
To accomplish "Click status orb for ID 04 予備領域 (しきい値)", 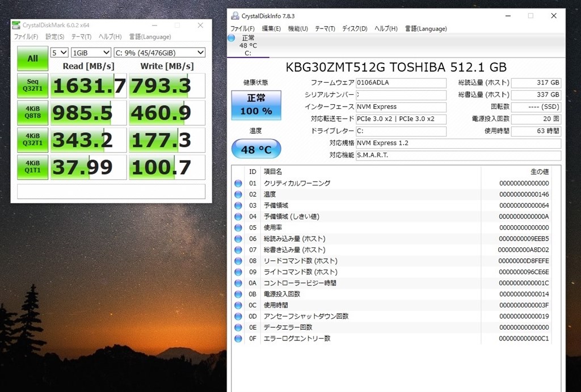I will [238, 216].
